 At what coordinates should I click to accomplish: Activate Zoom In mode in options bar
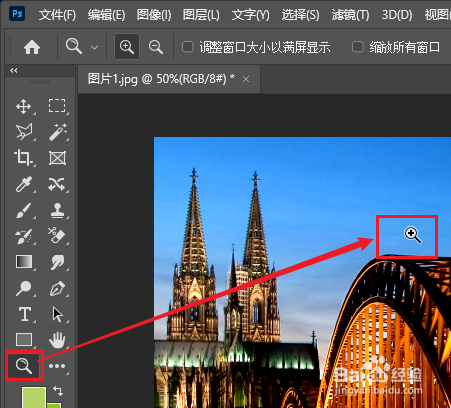[x=127, y=47]
